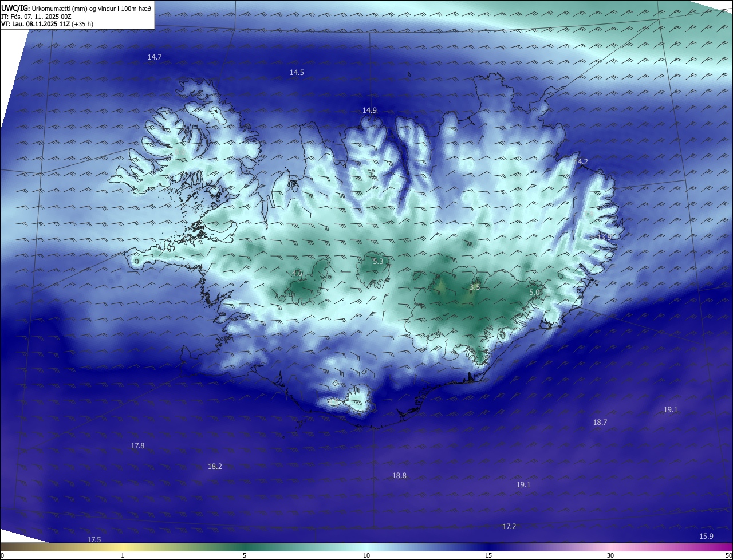Click the 15.9 value label
This screenshot has width=733, height=560.
coord(706,536)
